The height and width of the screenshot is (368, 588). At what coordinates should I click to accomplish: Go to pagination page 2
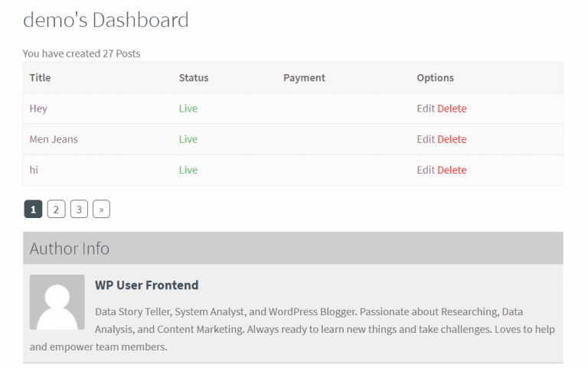point(56,209)
